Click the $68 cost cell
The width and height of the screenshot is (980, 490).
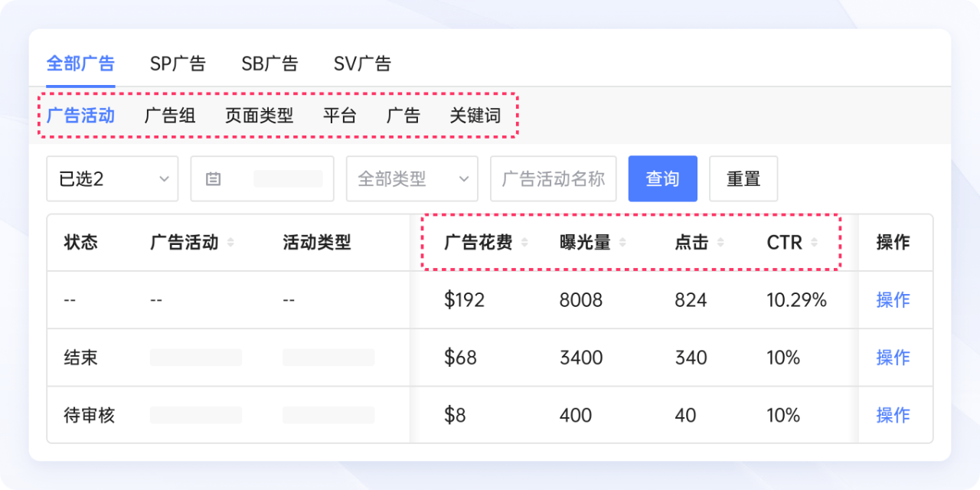pos(460,357)
